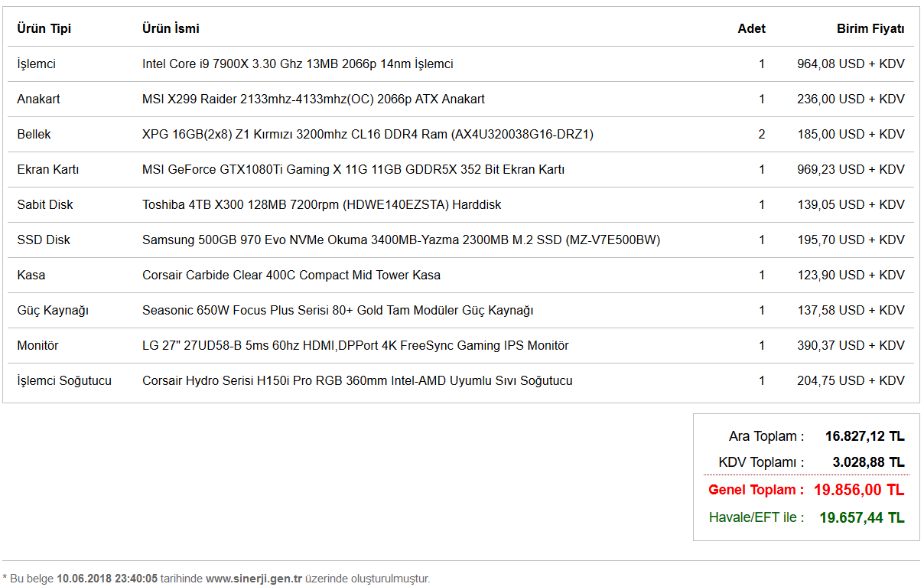The width and height of the screenshot is (924, 587).
Task: Select the SSD Disk product type cell
Action: [44, 240]
